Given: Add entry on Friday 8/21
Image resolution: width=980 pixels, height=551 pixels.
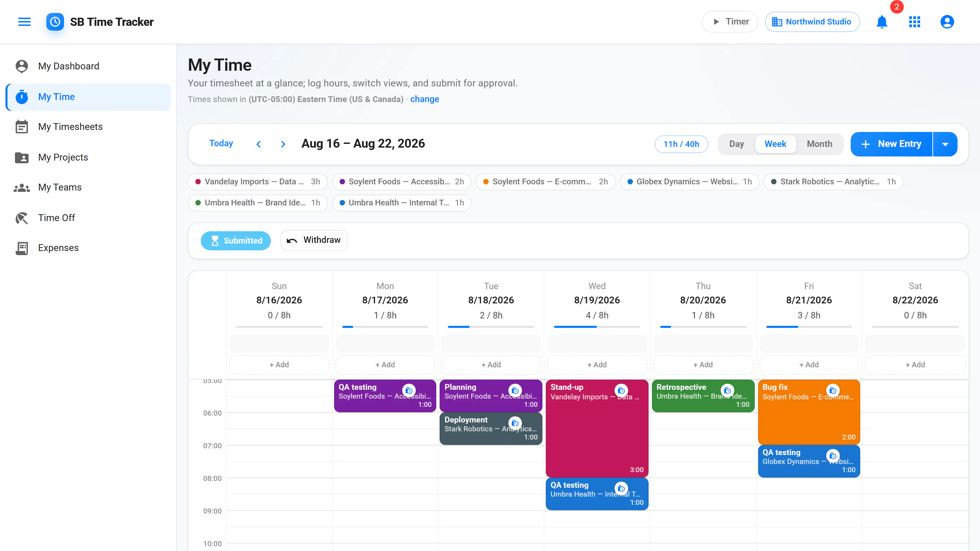Looking at the screenshot, I should [x=809, y=365].
